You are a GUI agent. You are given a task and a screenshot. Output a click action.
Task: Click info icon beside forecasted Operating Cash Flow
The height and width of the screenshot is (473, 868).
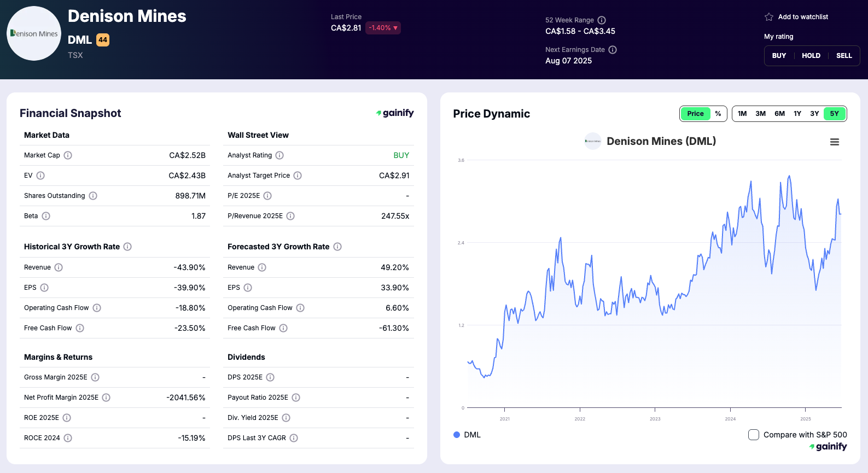coord(300,308)
